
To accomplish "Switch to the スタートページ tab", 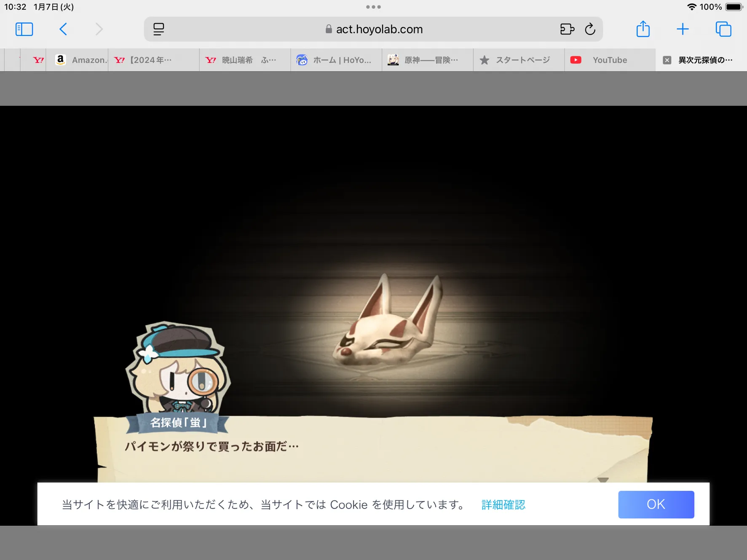I will 519,60.
